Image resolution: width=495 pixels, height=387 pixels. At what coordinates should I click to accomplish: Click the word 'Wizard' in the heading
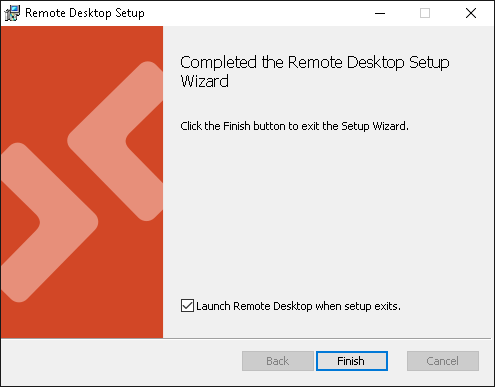click(205, 81)
